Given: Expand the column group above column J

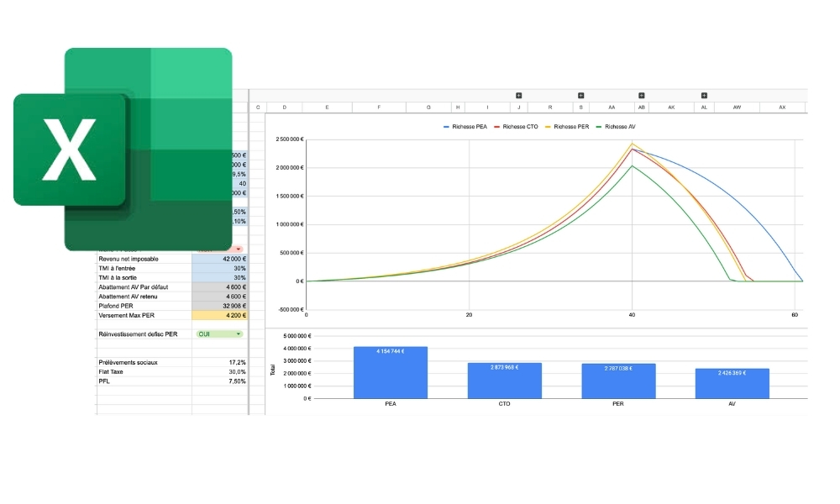Looking at the screenshot, I should 518,96.
